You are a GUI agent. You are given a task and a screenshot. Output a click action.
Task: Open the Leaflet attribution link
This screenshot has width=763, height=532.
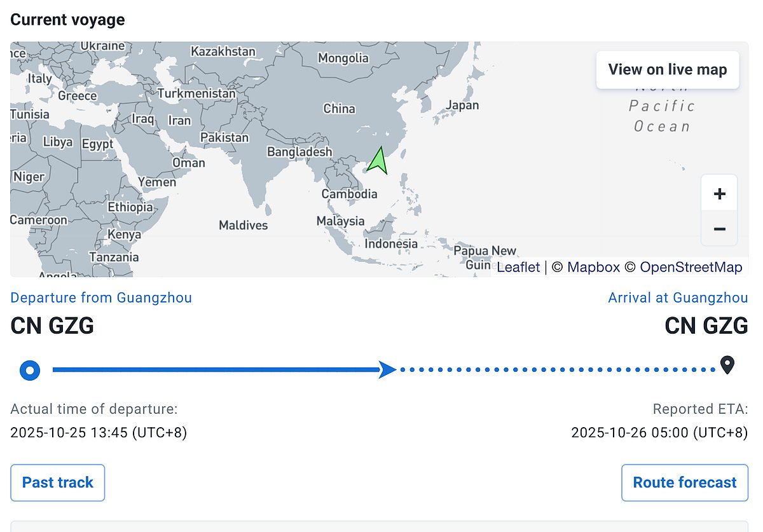(518, 267)
